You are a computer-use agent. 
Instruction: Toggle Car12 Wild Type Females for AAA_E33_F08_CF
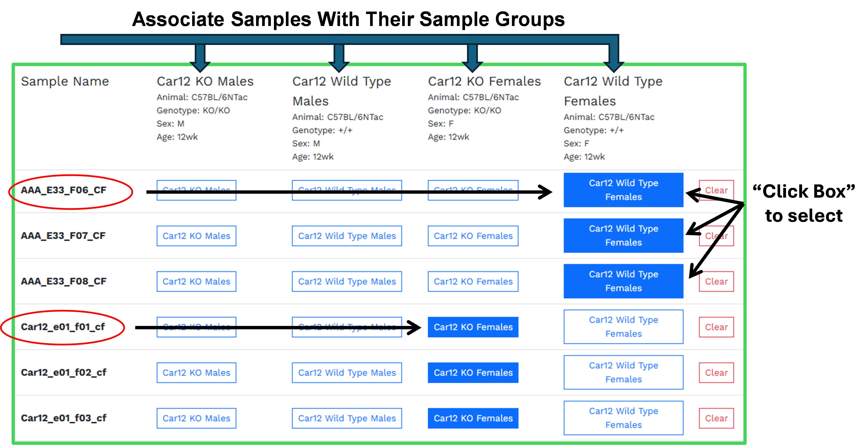click(x=623, y=281)
